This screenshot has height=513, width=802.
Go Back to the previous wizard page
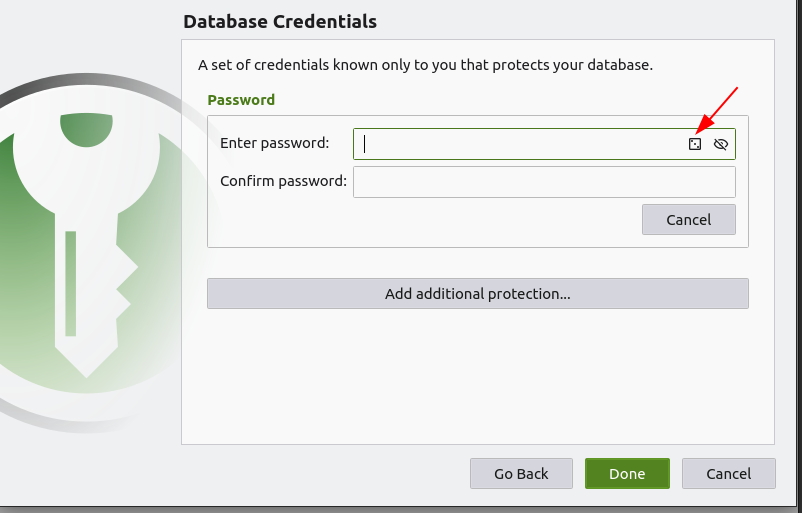click(521, 473)
